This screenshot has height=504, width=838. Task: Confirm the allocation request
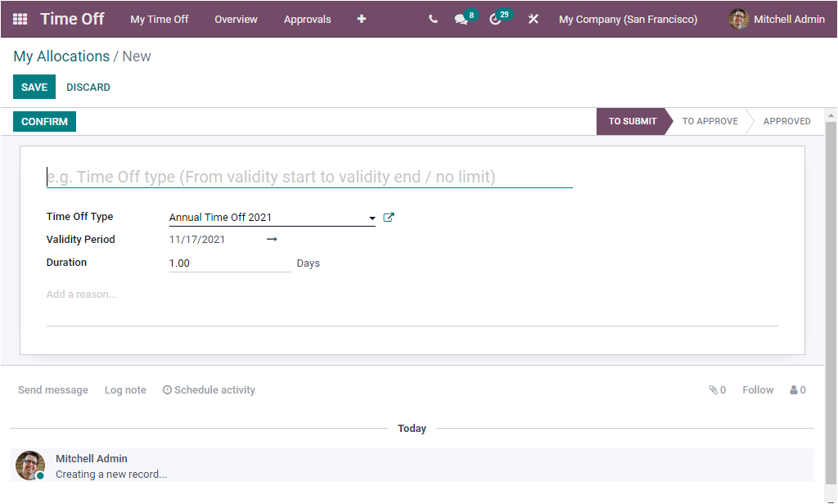click(43, 121)
